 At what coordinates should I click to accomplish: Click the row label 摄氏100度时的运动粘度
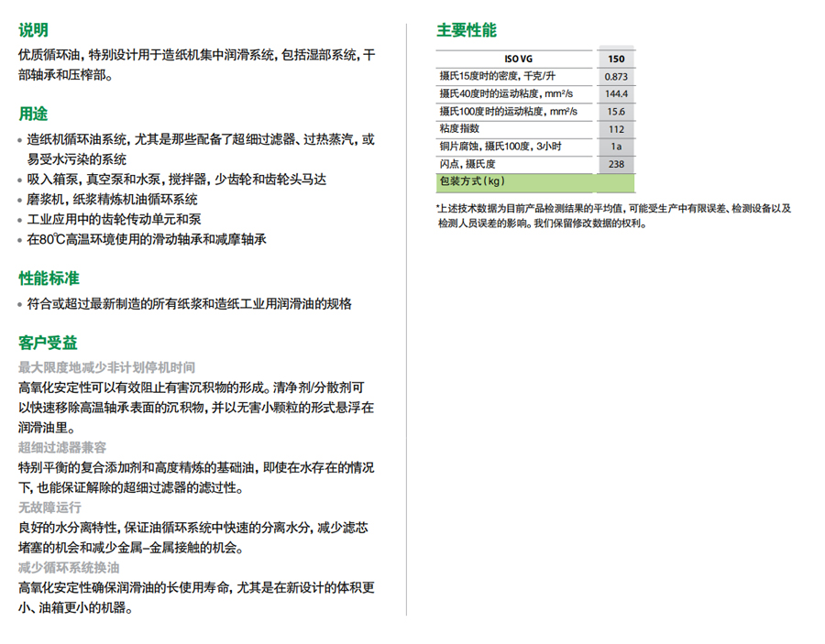point(508,111)
